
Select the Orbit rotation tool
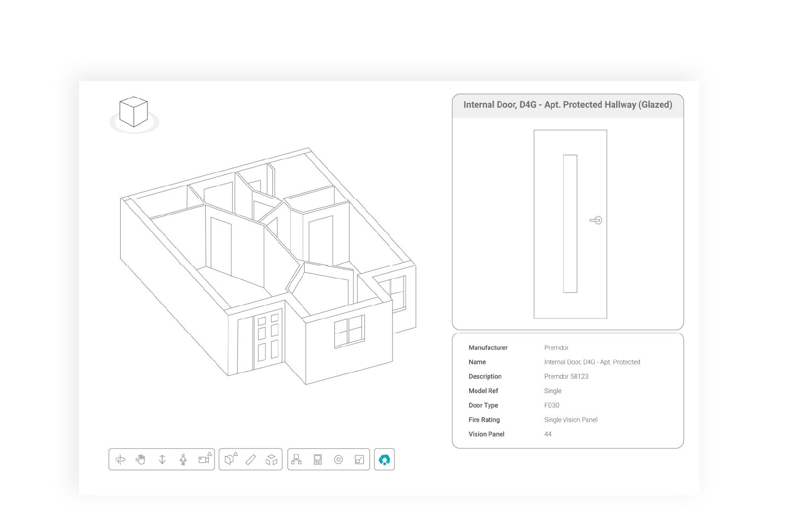pyautogui.click(x=120, y=460)
